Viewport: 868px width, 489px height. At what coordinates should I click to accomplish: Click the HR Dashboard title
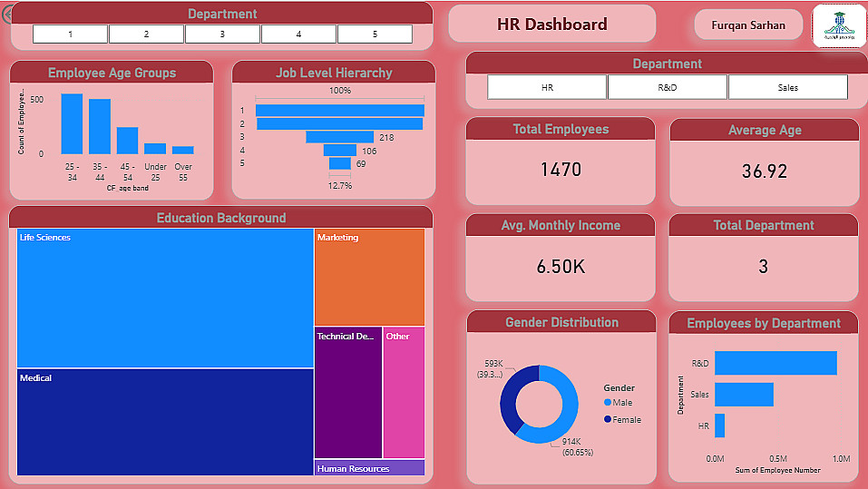pyautogui.click(x=552, y=24)
